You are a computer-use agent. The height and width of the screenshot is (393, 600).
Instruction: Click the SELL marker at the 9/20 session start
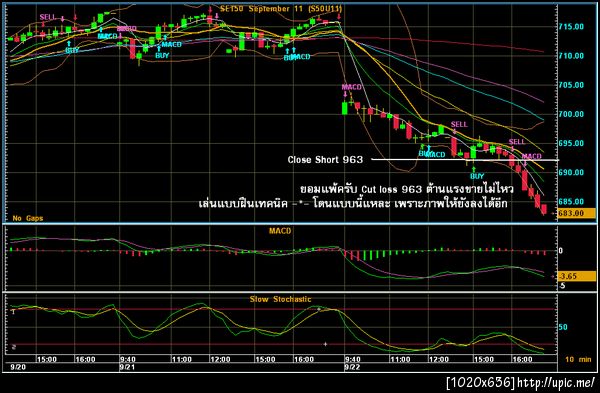coord(48,17)
